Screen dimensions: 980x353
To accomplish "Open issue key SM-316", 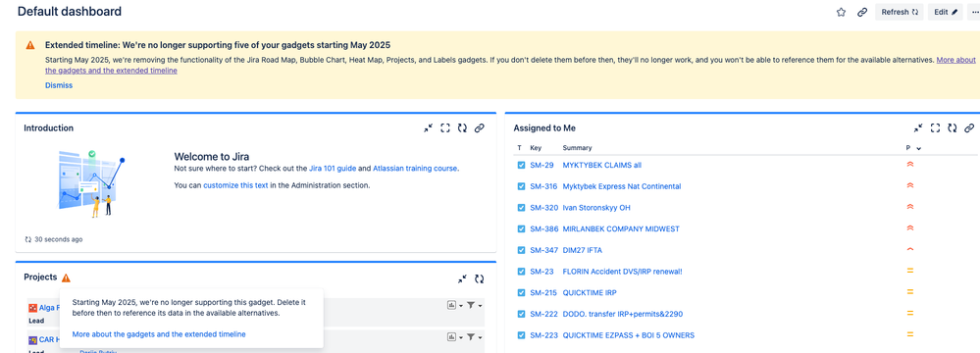I will coord(543,186).
